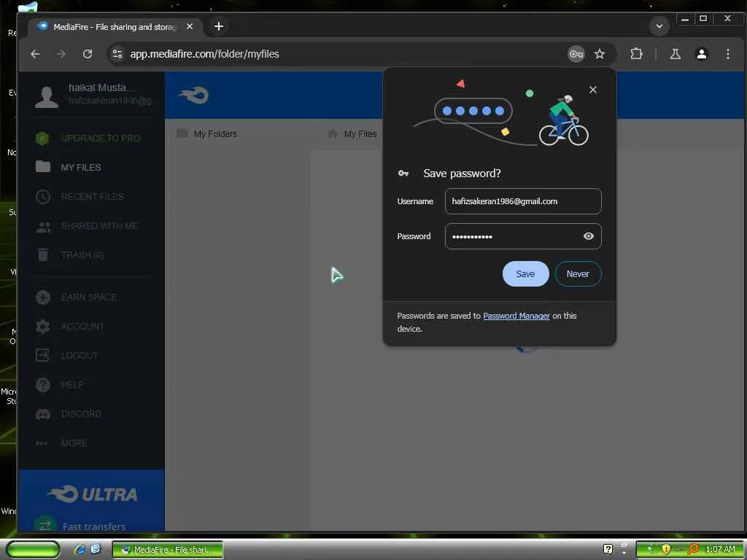
Task: Open Earn Space
Action: click(76, 297)
